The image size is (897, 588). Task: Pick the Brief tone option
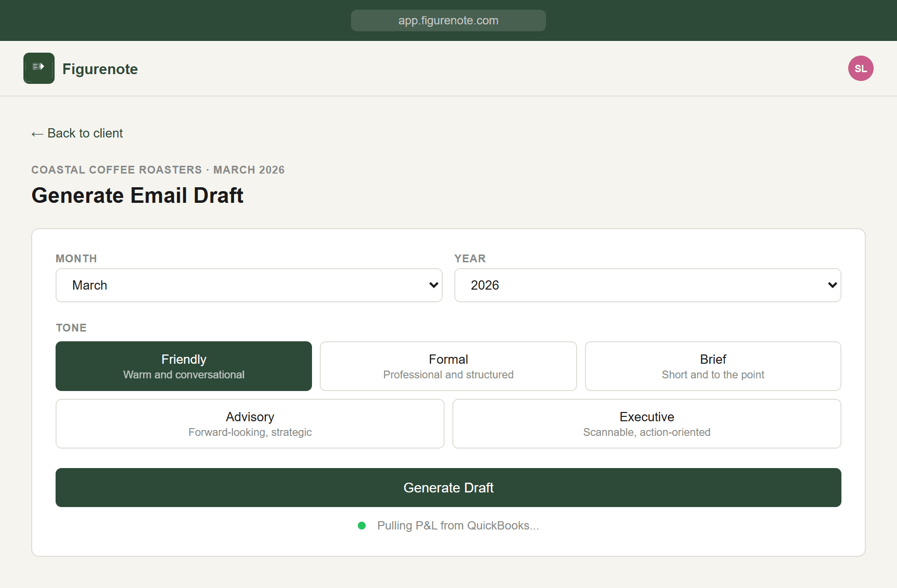pos(713,366)
